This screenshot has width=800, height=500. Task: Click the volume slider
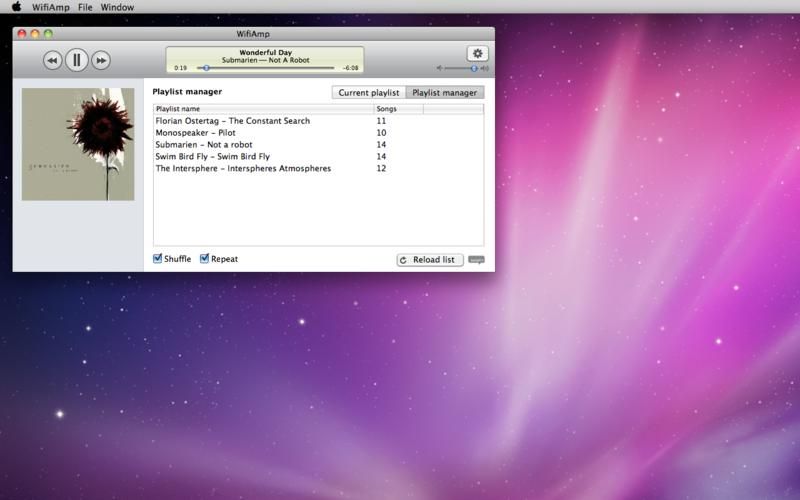pos(462,69)
